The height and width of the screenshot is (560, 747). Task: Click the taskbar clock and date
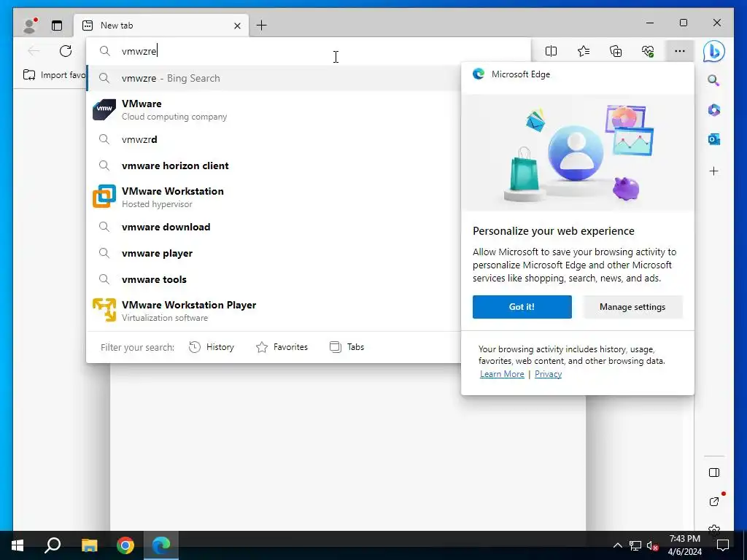click(684, 545)
